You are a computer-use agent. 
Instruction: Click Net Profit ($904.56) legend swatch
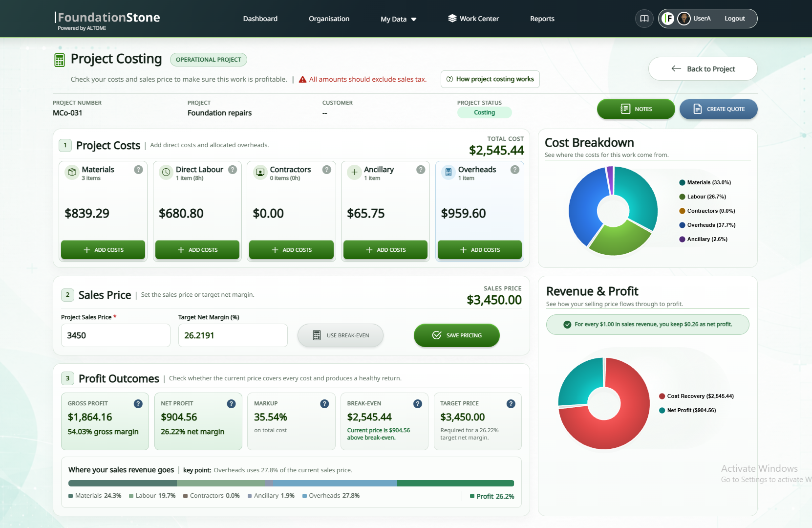[662, 410]
